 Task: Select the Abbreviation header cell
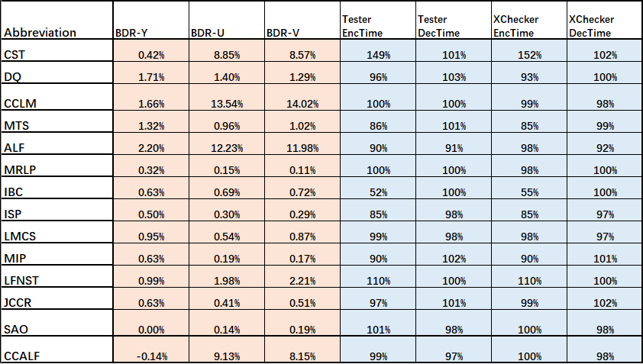point(57,21)
